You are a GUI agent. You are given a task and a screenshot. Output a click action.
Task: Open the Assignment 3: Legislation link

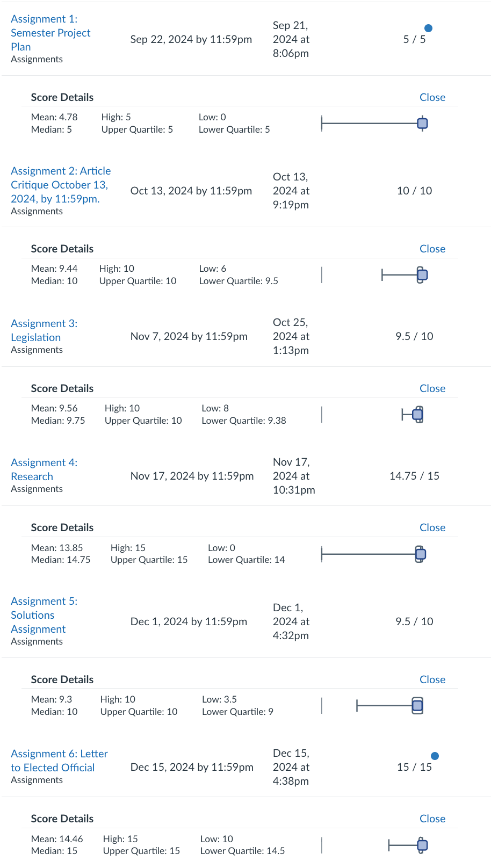pyautogui.click(x=44, y=330)
